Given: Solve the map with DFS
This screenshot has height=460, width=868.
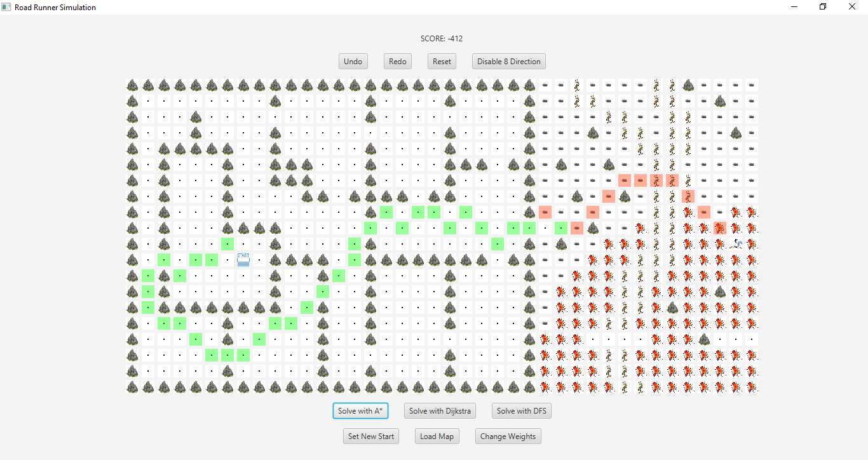Looking at the screenshot, I should (521, 410).
